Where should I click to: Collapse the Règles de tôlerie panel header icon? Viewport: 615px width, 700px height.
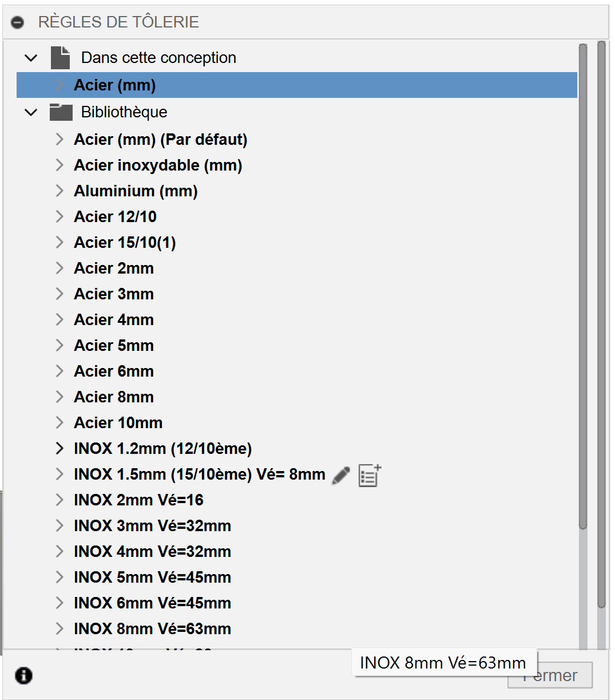pos(18,22)
